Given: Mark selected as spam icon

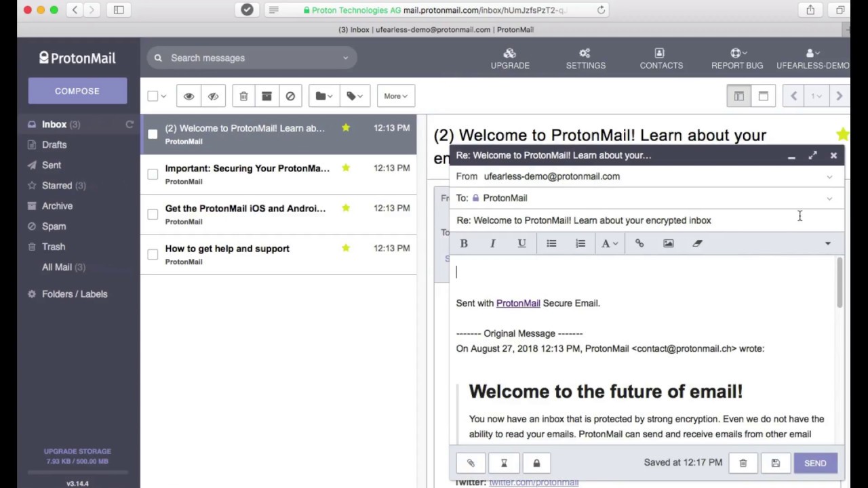Looking at the screenshot, I should (x=290, y=96).
